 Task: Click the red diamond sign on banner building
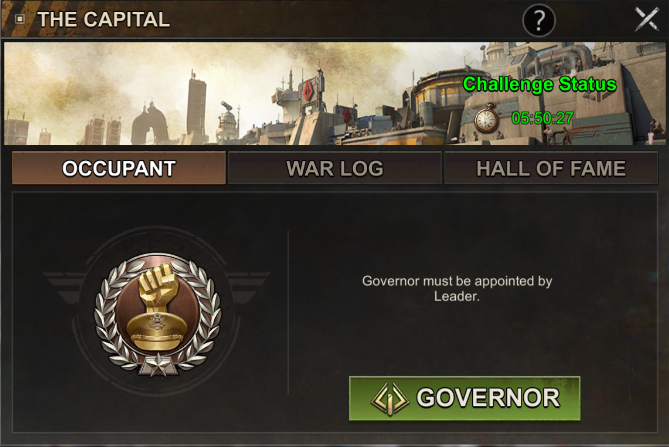click(308, 91)
